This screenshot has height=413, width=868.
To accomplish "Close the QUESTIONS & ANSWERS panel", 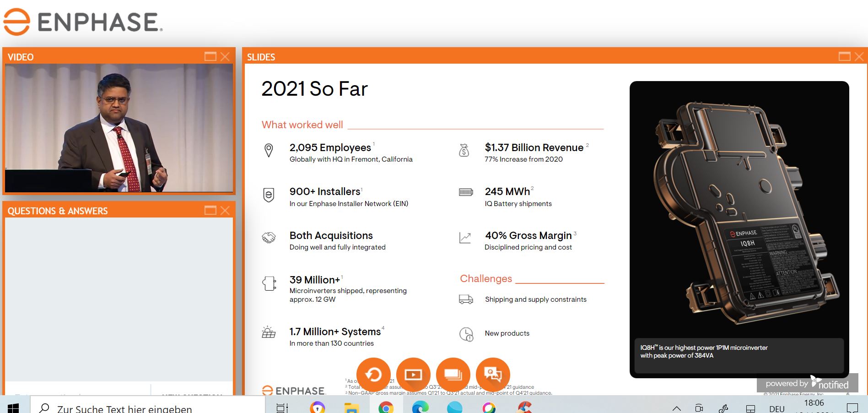I will 225,211.
